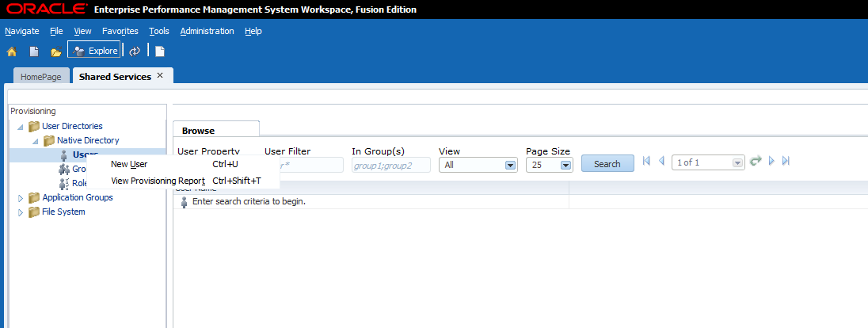
Task: Click the Provisioning panel heading
Action: [33, 112]
